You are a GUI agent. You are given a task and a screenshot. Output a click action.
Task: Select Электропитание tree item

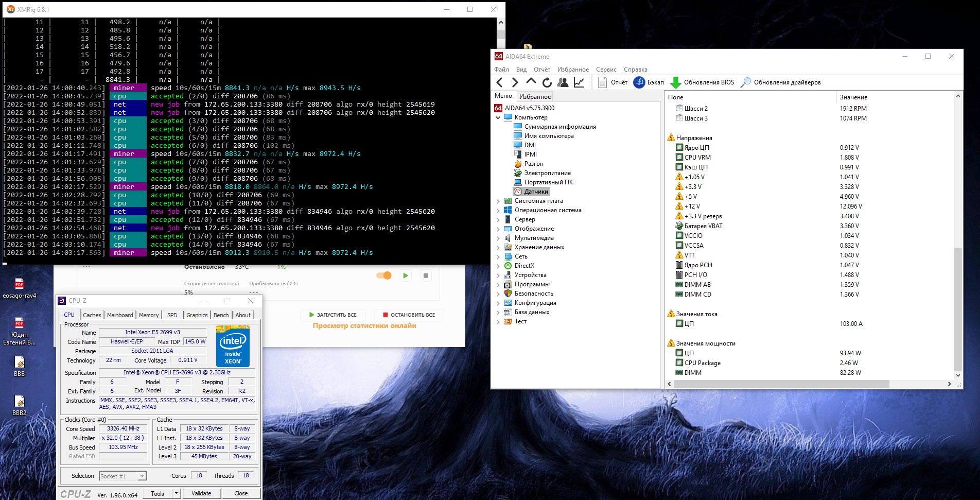click(x=548, y=173)
